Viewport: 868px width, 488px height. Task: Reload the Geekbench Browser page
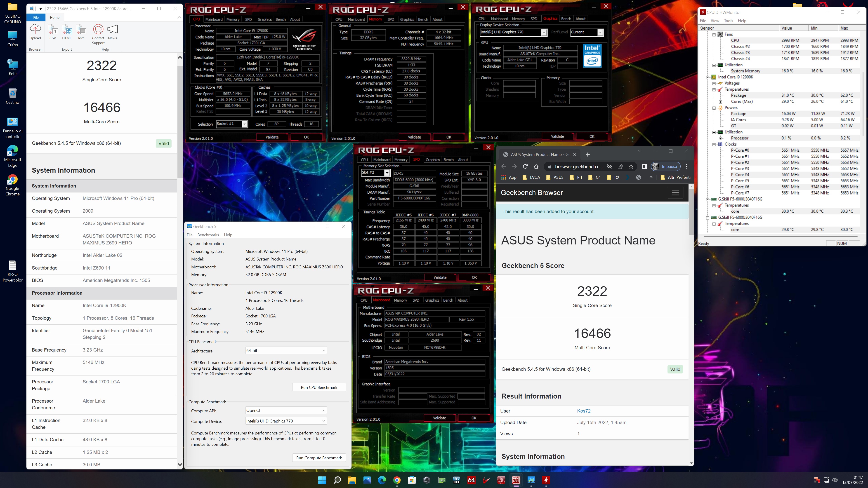click(525, 166)
